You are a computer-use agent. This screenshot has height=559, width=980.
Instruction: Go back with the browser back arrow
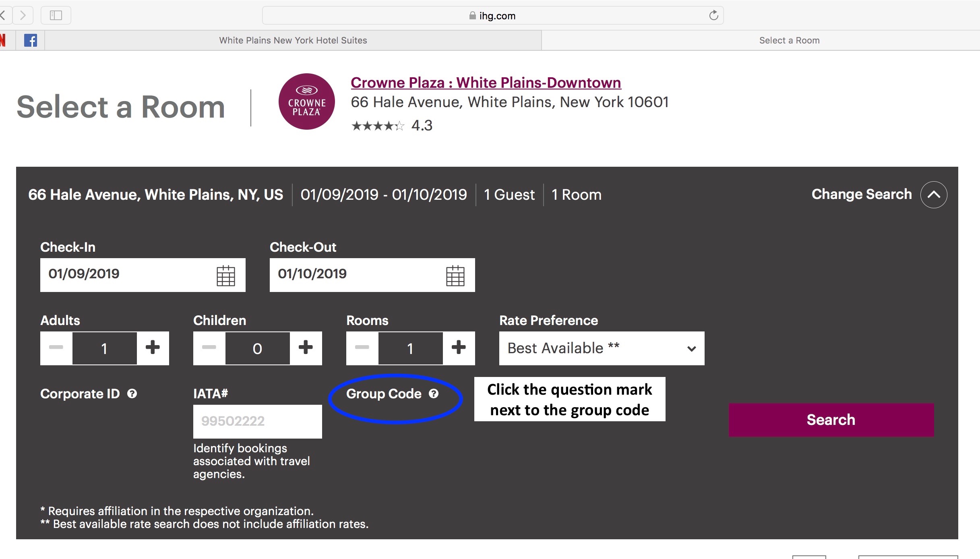coord(3,15)
